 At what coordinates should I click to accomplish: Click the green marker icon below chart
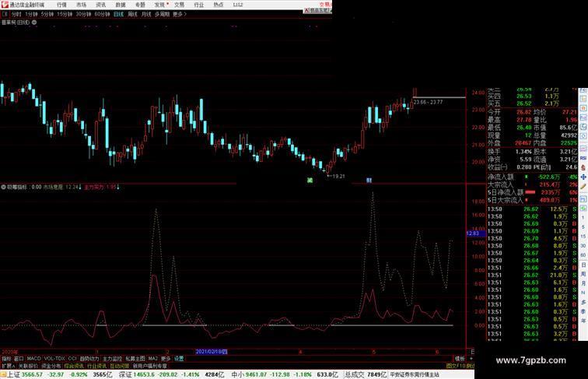point(310,181)
